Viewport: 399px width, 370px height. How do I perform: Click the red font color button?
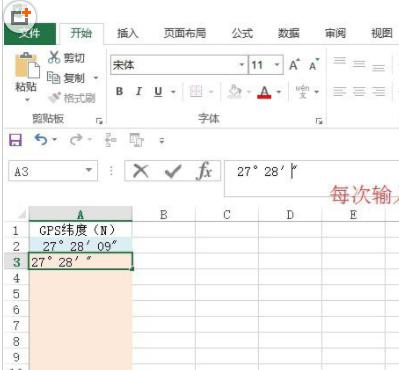click(264, 91)
